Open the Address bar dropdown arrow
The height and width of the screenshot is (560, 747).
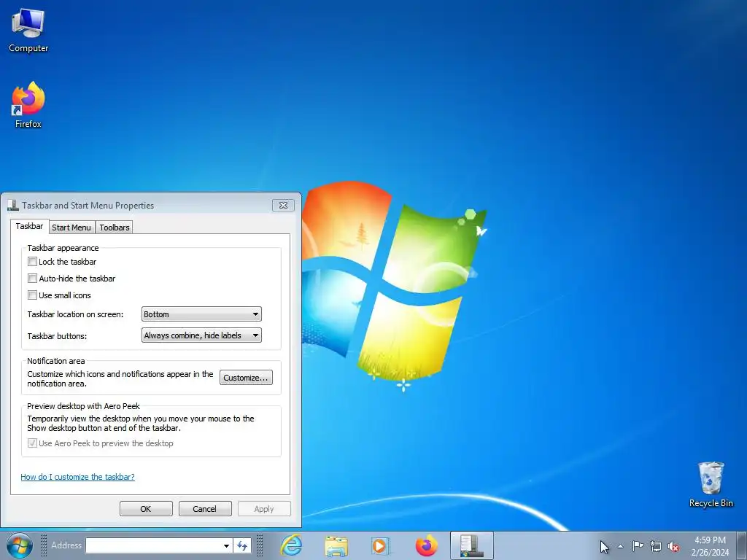(x=226, y=545)
